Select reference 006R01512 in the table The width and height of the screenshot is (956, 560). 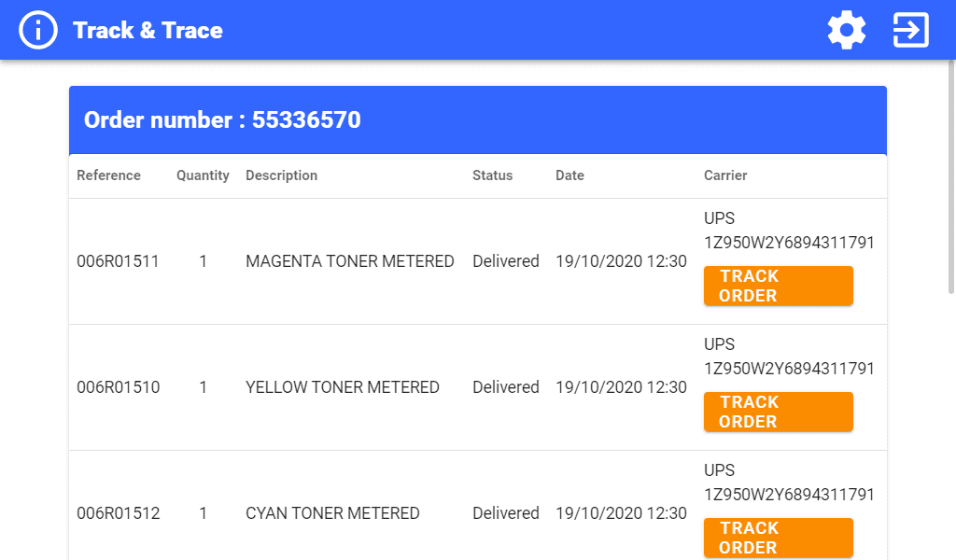(x=118, y=513)
